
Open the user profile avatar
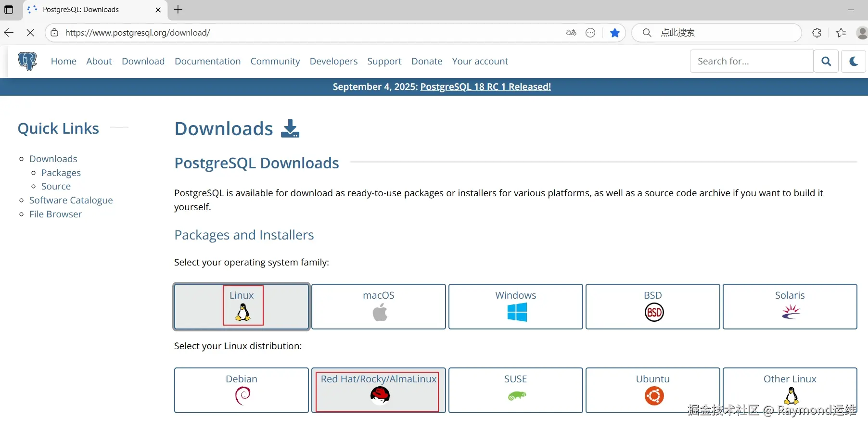point(862,33)
